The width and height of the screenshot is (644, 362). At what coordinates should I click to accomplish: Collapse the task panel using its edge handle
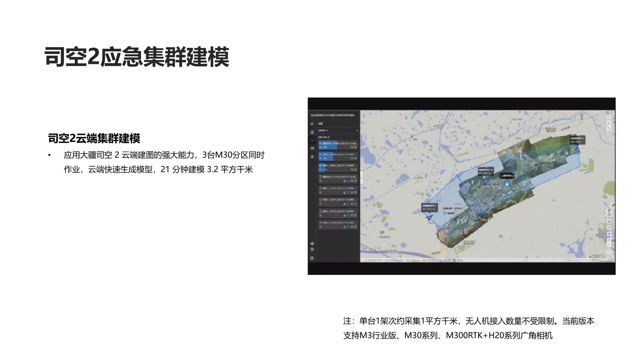pos(361,177)
